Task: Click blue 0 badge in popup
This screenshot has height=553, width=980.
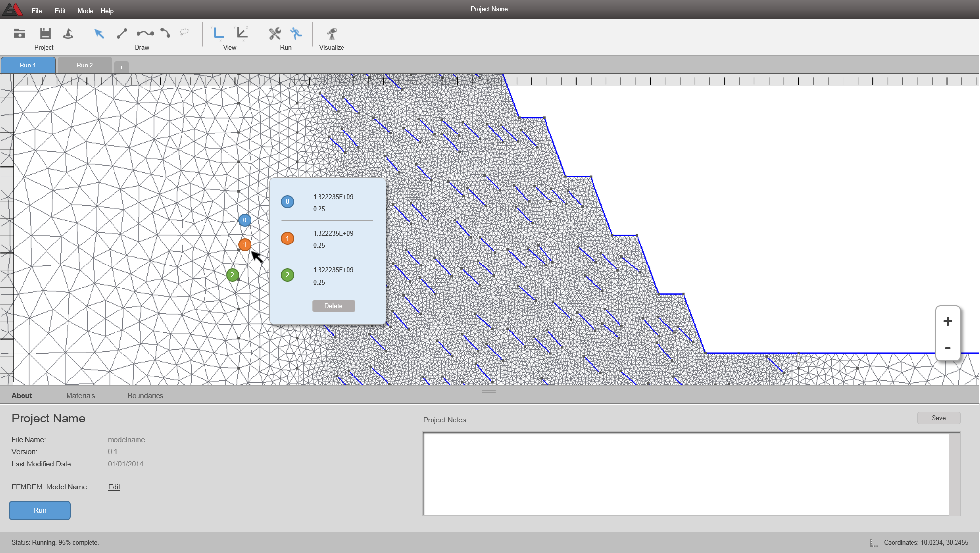Action: [x=287, y=201]
